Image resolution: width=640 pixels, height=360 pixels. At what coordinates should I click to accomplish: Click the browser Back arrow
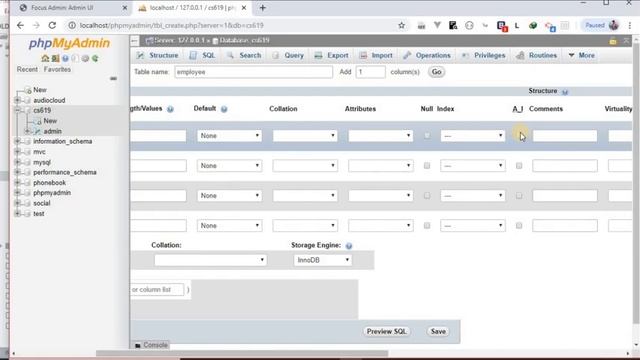[x=20, y=25]
